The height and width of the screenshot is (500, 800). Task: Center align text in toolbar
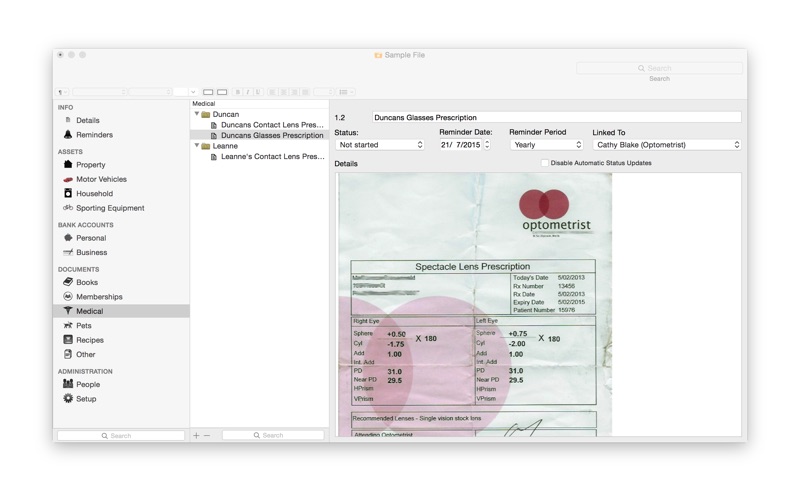pos(284,92)
